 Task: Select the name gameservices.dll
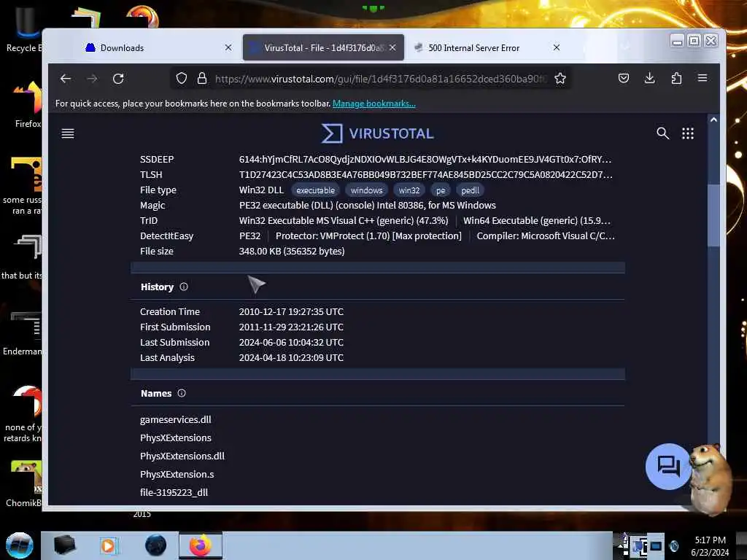(175, 419)
